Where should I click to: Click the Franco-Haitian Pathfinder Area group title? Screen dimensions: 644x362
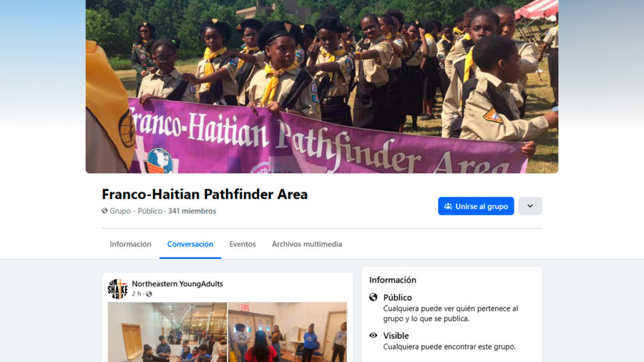pyautogui.click(x=204, y=194)
